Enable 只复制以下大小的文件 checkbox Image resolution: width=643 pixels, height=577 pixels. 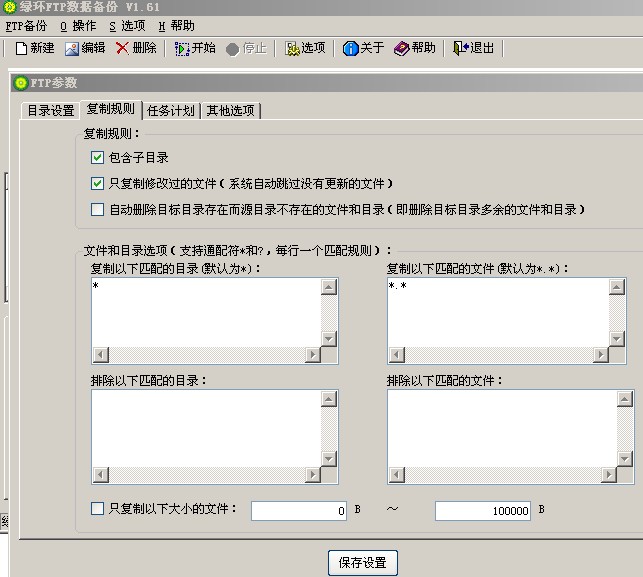pos(97,509)
